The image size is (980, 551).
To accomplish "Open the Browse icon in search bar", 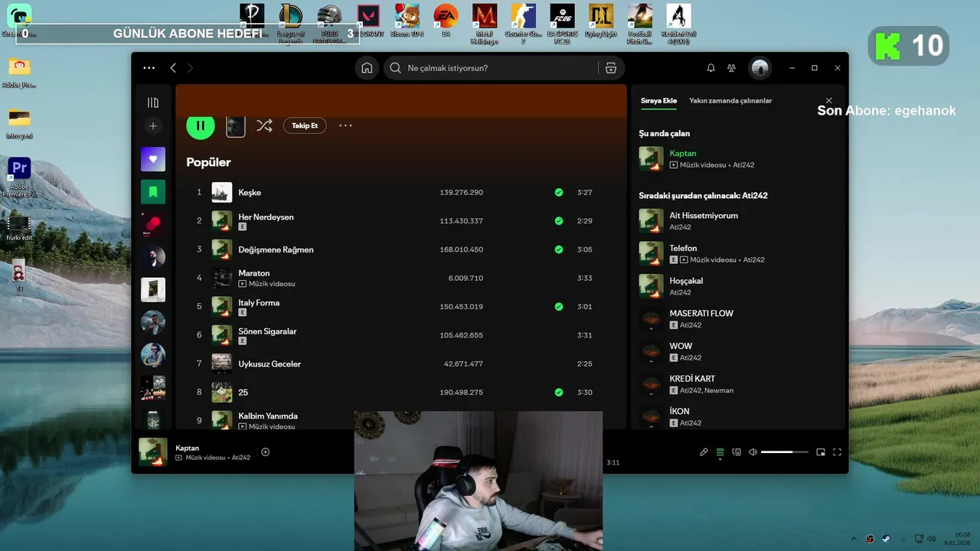I will pyautogui.click(x=610, y=68).
